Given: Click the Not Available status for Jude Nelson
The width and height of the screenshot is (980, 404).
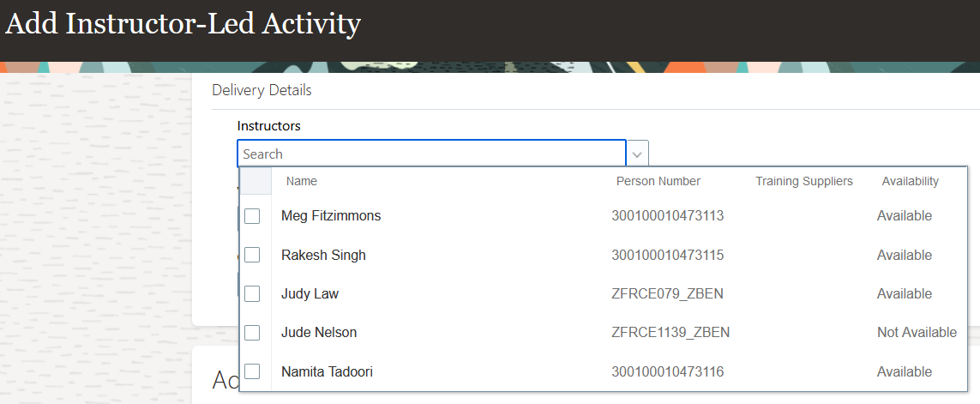Looking at the screenshot, I should pos(917,332).
